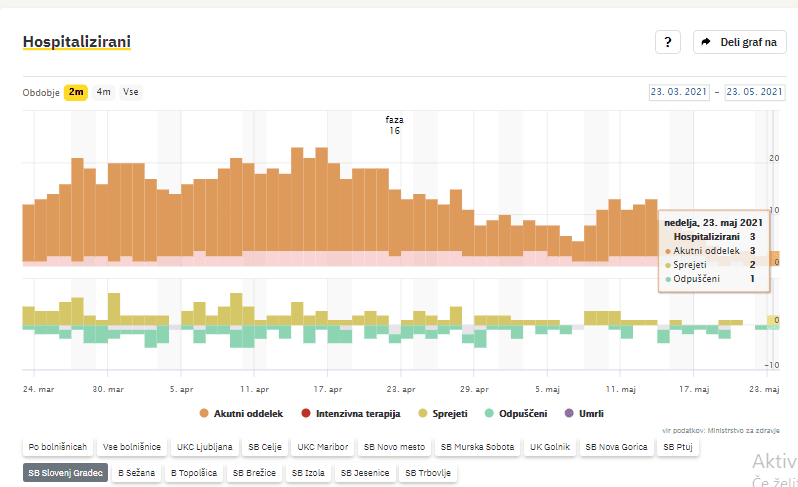Select the Vse period option
The image size is (798, 487).
pos(131,92)
